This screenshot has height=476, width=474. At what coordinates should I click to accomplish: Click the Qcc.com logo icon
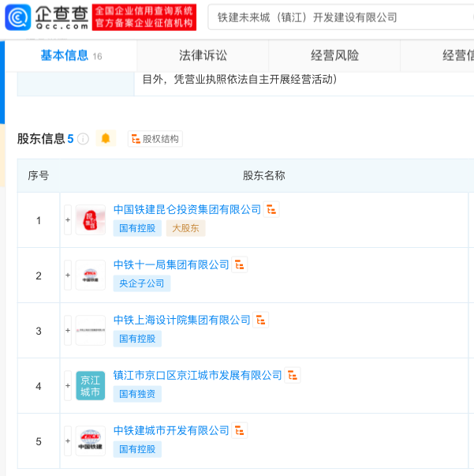(x=18, y=17)
